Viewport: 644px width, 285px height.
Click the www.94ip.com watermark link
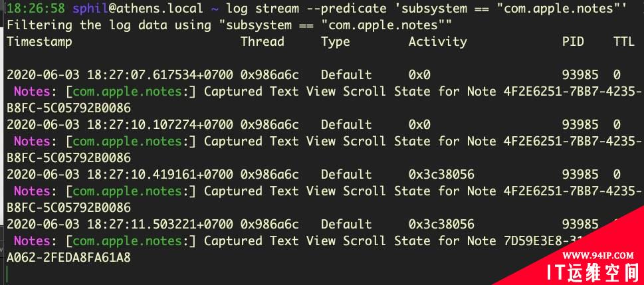click(597, 256)
